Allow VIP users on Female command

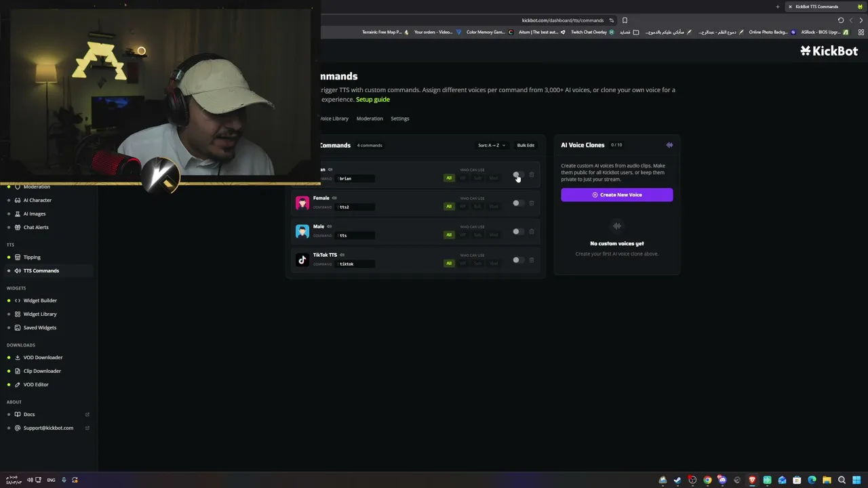[x=463, y=206]
